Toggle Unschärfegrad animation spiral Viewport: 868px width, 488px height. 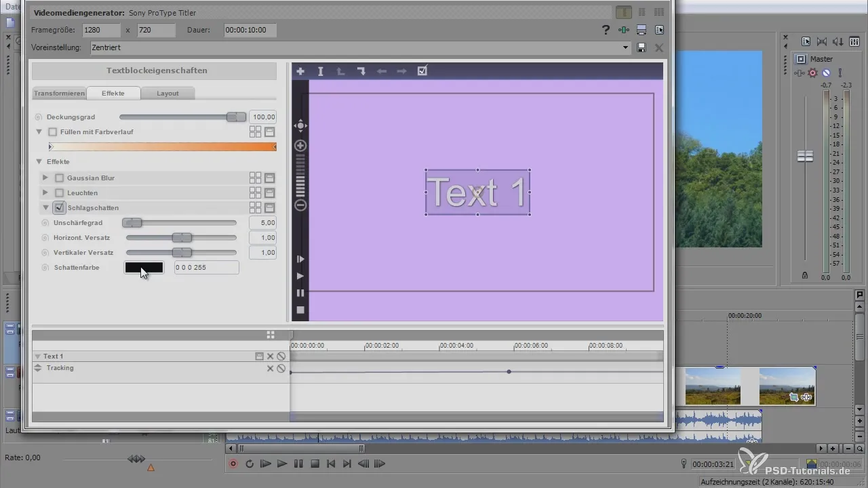click(x=45, y=222)
